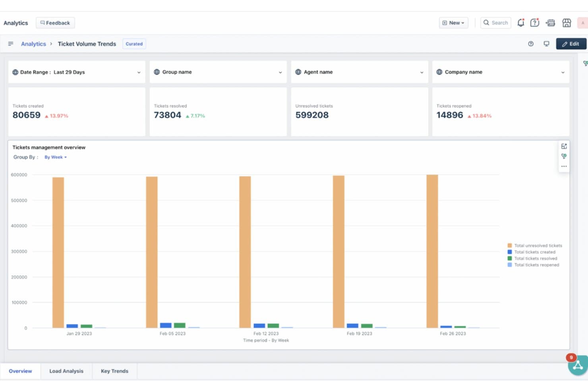Click the Analytics heading in the top bar

16,23
